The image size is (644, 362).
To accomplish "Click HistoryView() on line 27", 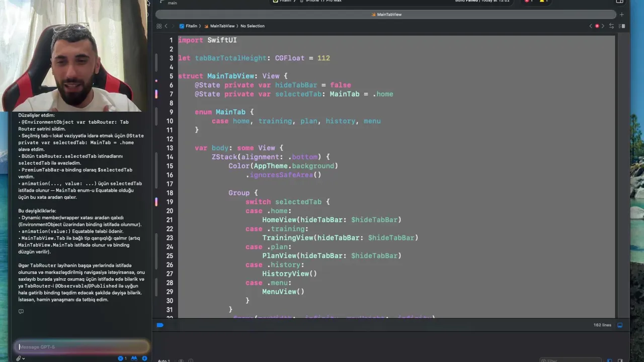I will click(289, 274).
